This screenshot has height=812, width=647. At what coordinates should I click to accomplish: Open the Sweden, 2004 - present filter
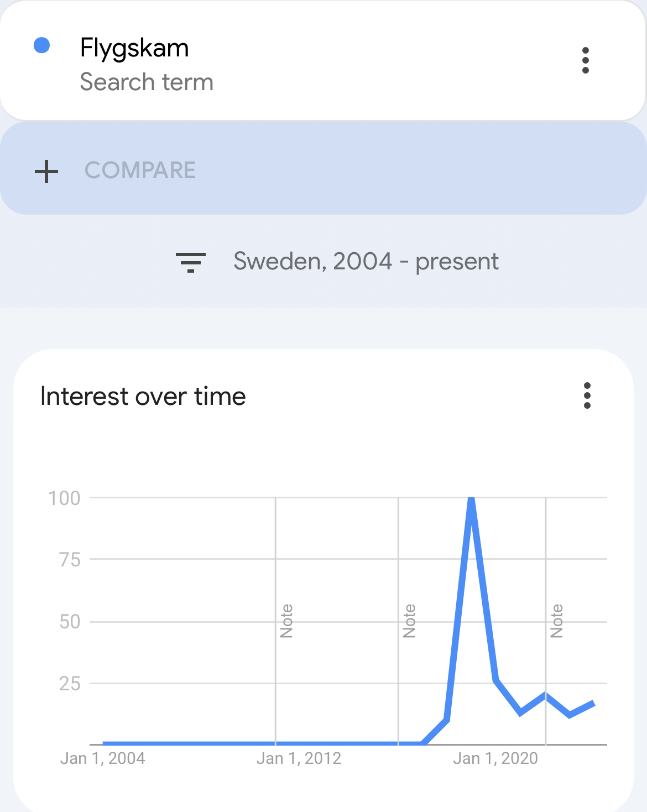tap(366, 261)
